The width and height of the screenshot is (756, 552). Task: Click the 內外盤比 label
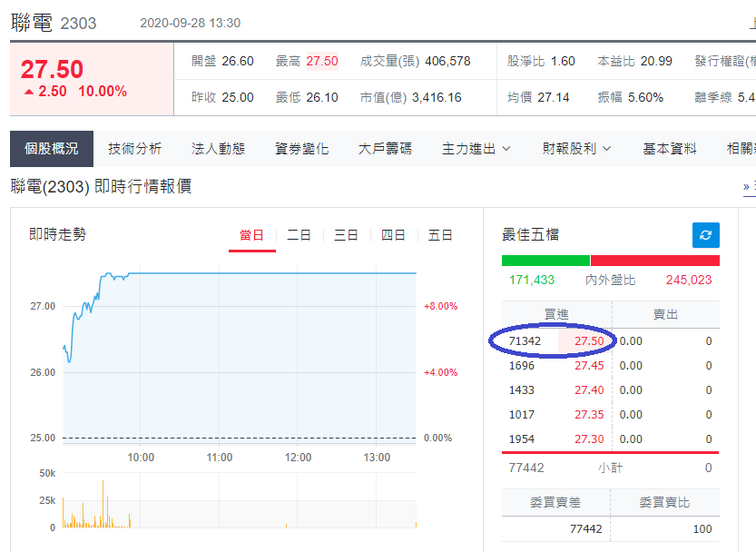pyautogui.click(x=610, y=280)
